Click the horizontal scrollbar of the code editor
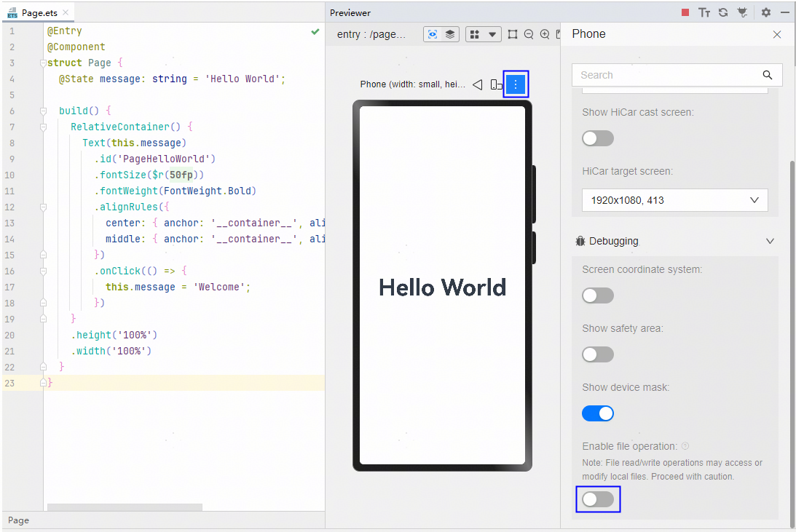796x532 pixels. coord(125,507)
